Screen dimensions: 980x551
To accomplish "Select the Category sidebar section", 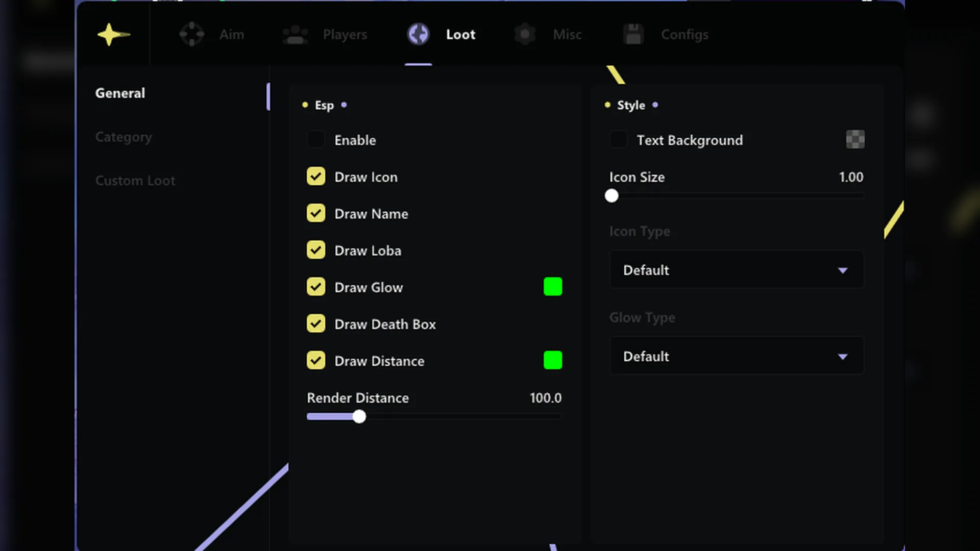I will click(124, 137).
